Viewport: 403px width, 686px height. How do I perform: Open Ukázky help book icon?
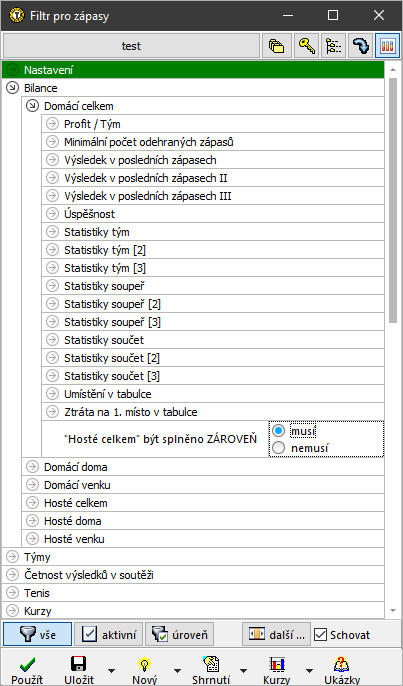click(x=342, y=664)
